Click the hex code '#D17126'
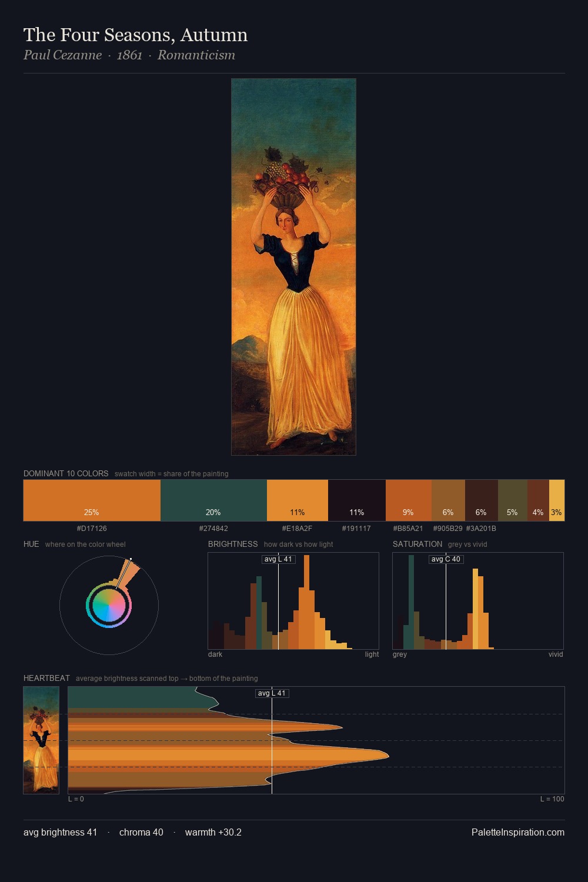588x882 pixels. (x=92, y=529)
